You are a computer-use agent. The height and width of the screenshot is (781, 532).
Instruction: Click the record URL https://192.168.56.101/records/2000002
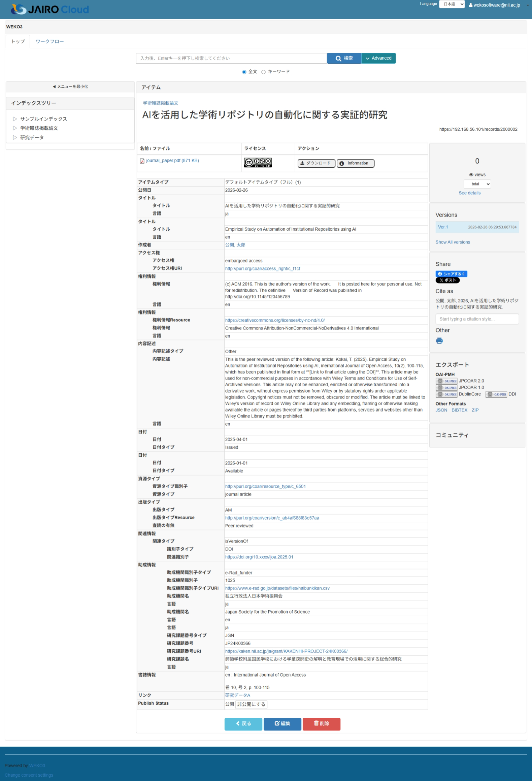tap(478, 129)
